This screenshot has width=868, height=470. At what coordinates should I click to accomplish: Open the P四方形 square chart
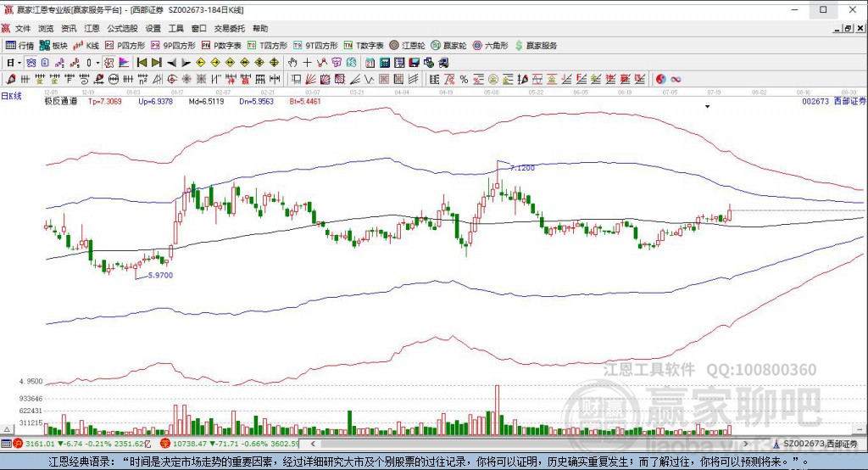pyautogui.click(x=125, y=45)
